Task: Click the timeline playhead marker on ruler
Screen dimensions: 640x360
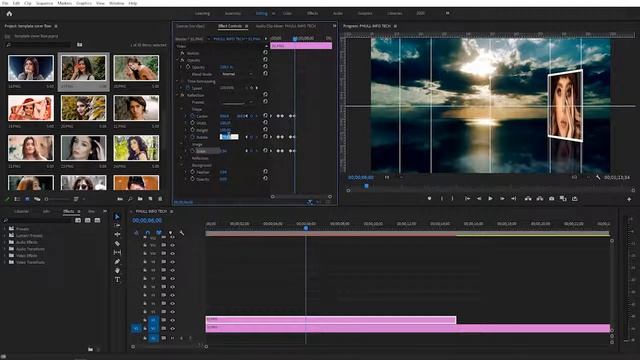Action: click(306, 228)
